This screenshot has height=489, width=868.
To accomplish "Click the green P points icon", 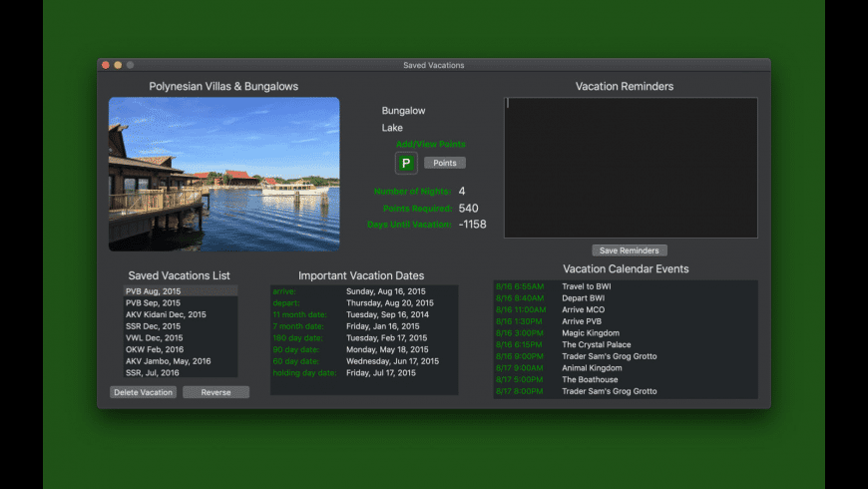I will pyautogui.click(x=406, y=163).
